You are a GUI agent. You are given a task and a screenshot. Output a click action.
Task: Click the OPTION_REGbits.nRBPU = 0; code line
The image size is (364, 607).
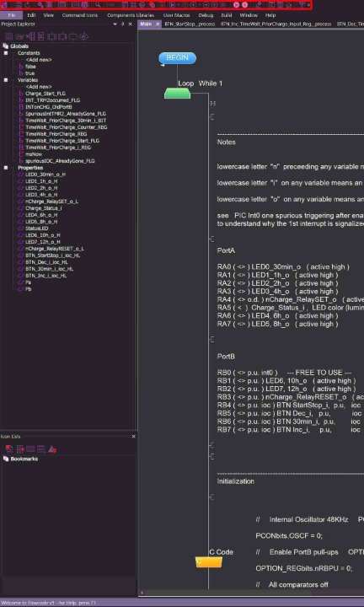coord(304,568)
